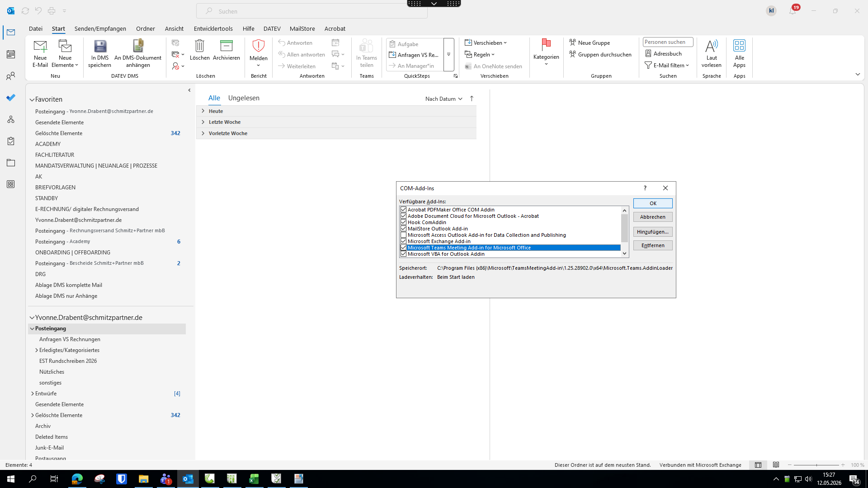The width and height of the screenshot is (868, 488).
Task: Switch to the Ansicht ribbon tab
Action: (174, 28)
